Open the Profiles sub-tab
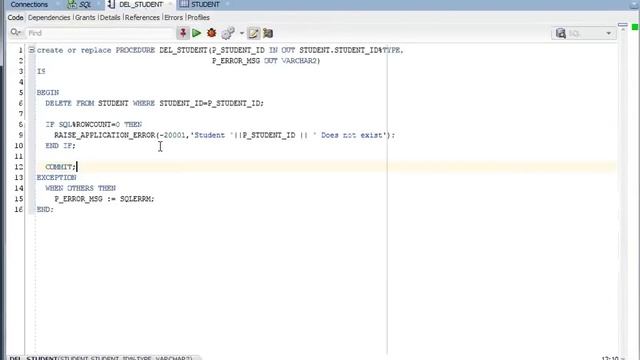Viewport: 640px width, 360px height. [x=199, y=18]
